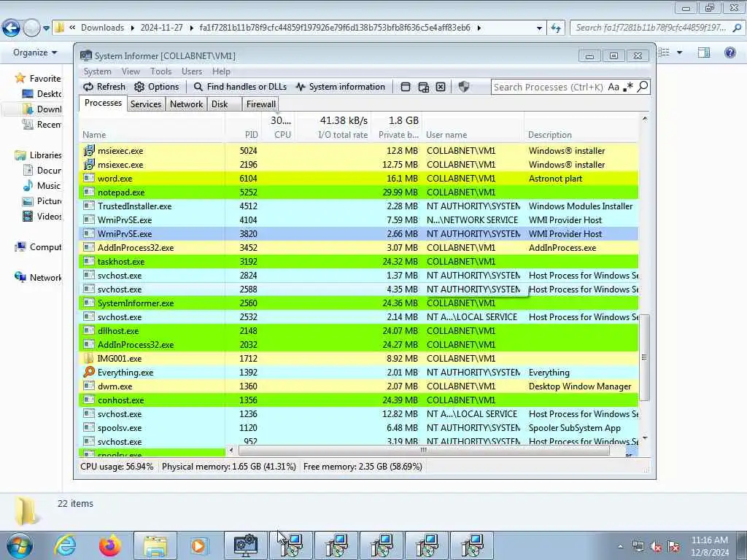Click the magnifier icon in process search

tap(643, 87)
